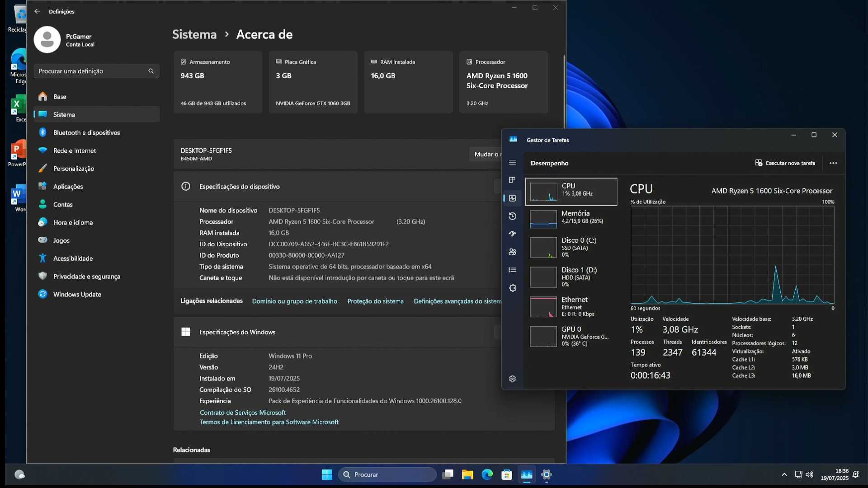The width and height of the screenshot is (868, 488).
Task: Select the Memória performance entry
Action: point(571,219)
